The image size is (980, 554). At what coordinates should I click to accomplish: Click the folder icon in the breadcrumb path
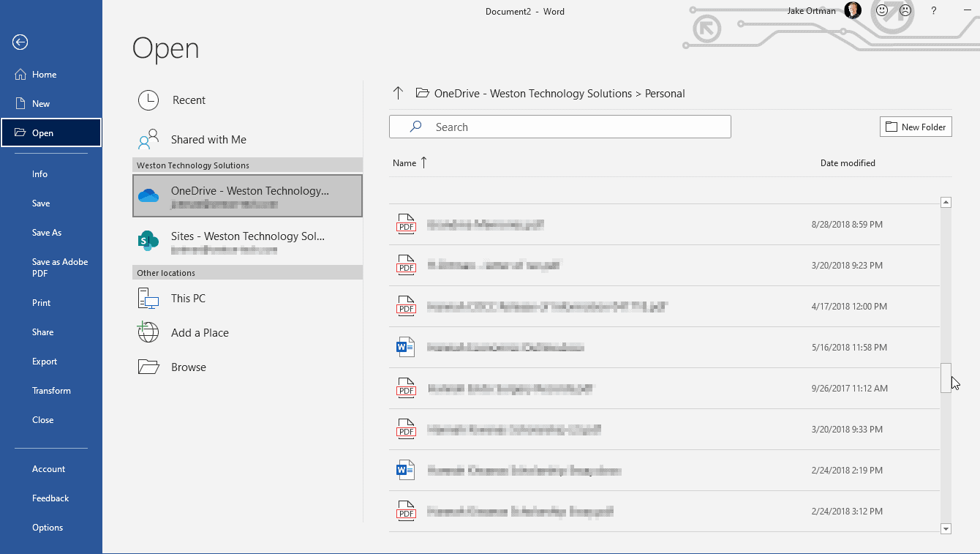click(x=422, y=93)
